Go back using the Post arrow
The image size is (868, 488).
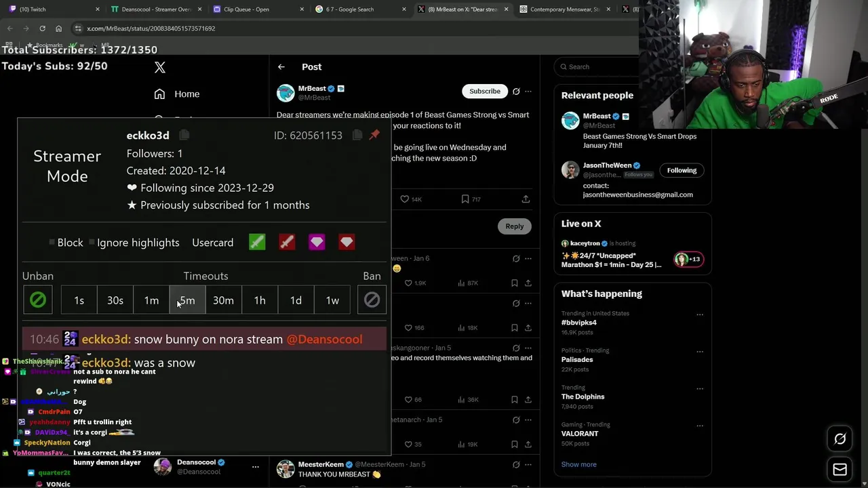pyautogui.click(x=281, y=66)
